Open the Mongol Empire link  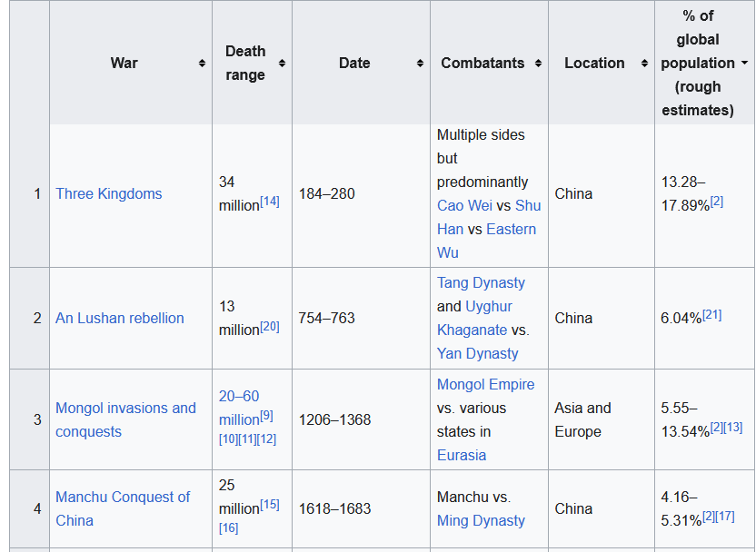[485, 384]
